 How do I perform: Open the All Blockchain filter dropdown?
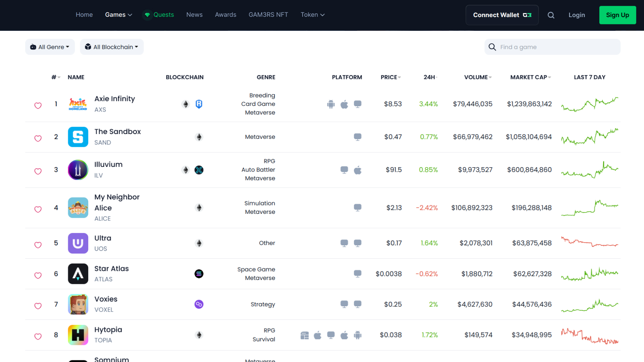(112, 47)
